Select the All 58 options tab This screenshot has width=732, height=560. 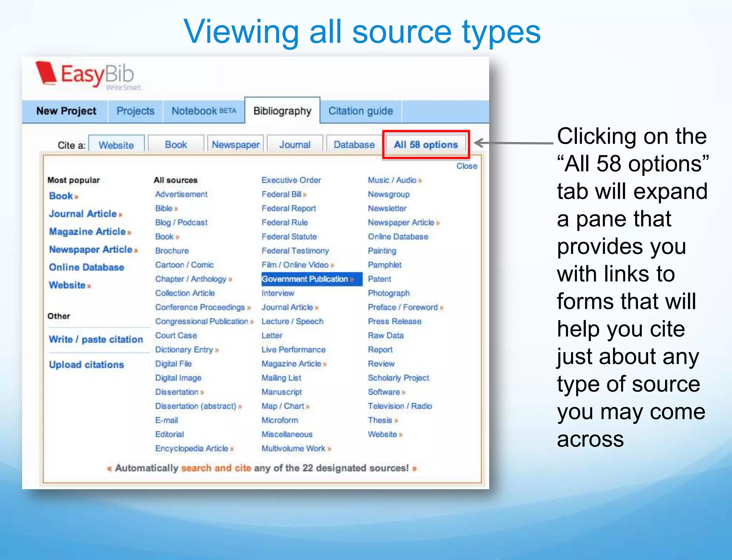[x=425, y=145]
